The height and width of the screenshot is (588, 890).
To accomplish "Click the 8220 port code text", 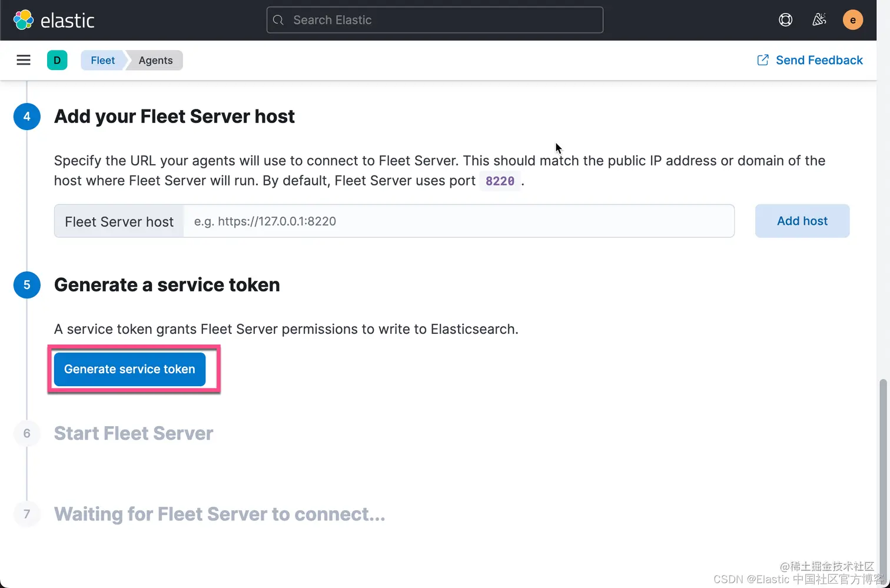I will pyautogui.click(x=500, y=181).
